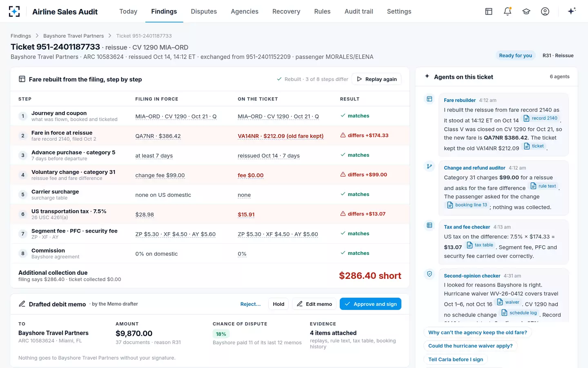Open the waiver citation chip

pyautogui.click(x=508, y=302)
